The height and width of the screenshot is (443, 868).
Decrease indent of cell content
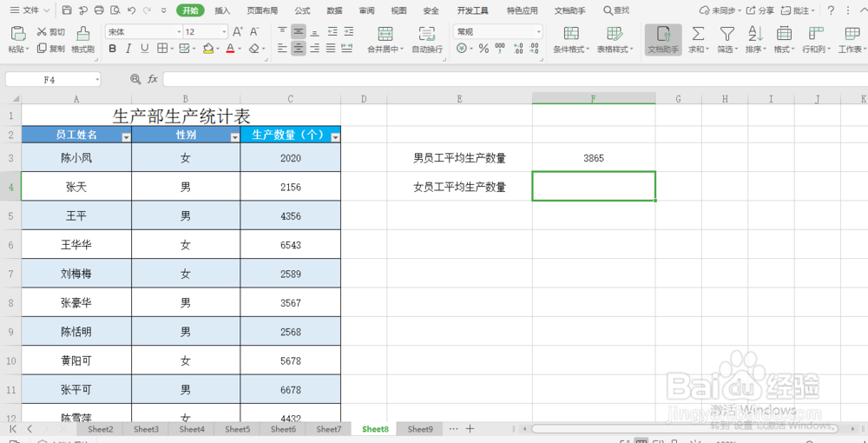[x=332, y=32]
